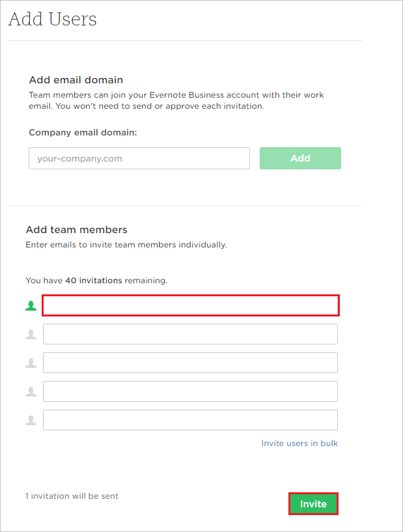Click the Add Users page heading
This screenshot has height=532, width=403.
(52, 20)
